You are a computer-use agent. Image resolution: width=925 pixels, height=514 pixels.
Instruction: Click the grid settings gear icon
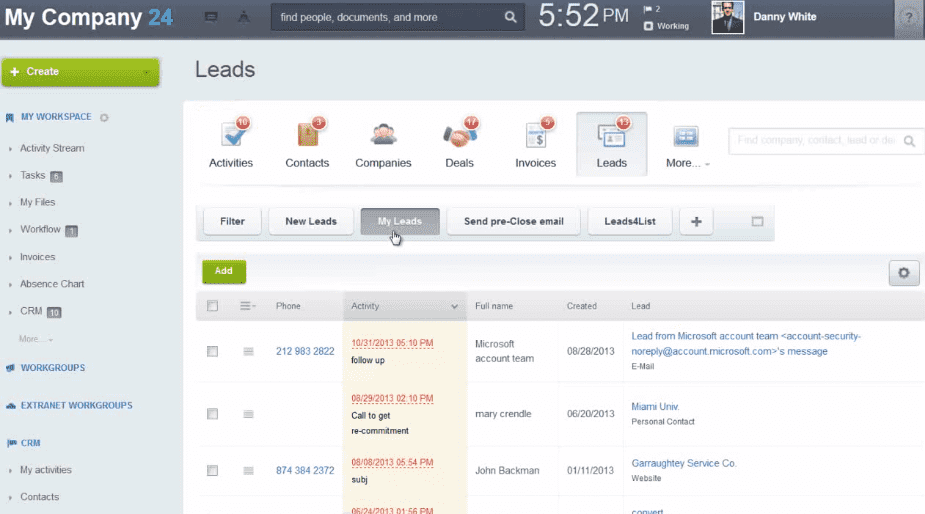coord(904,272)
